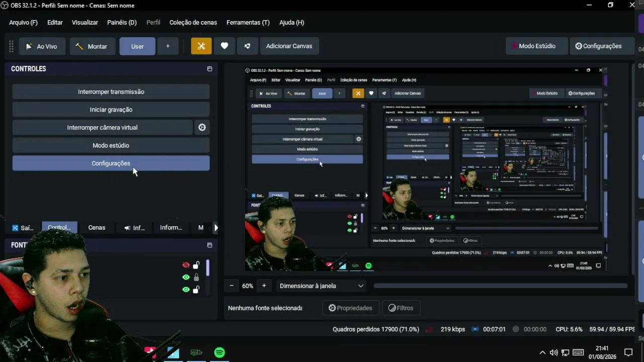
Task: Click Interromper câmera virtual button
Action: (x=102, y=128)
